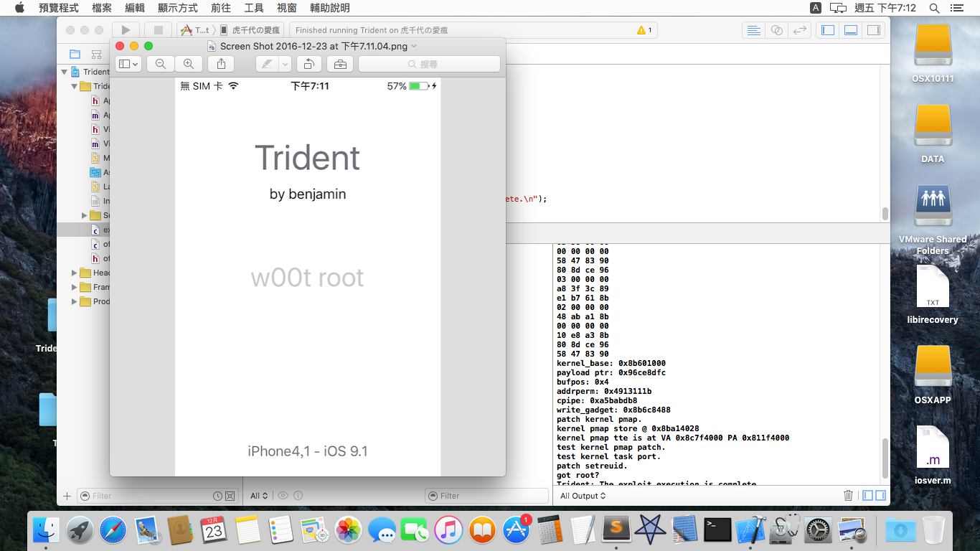Open the Xcode scheme selector
This screenshot has height=551, width=980.
pyautogui.click(x=194, y=30)
